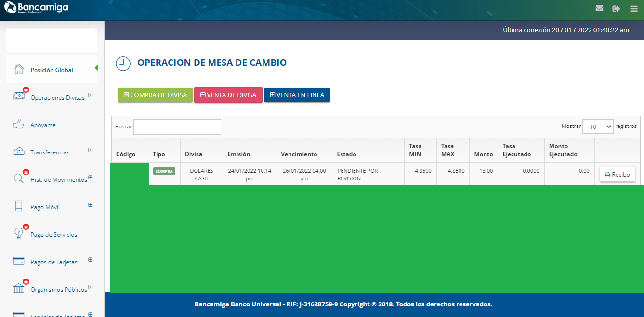644x317 pixels.
Task: Click the lightbulb Pago de Servicios icon
Action: point(19,234)
